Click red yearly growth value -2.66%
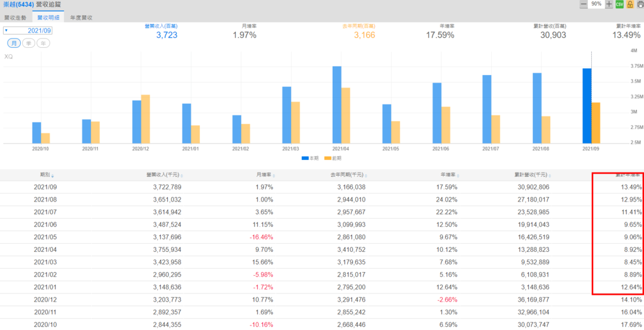The height and width of the screenshot is (330, 644). tap(447, 300)
